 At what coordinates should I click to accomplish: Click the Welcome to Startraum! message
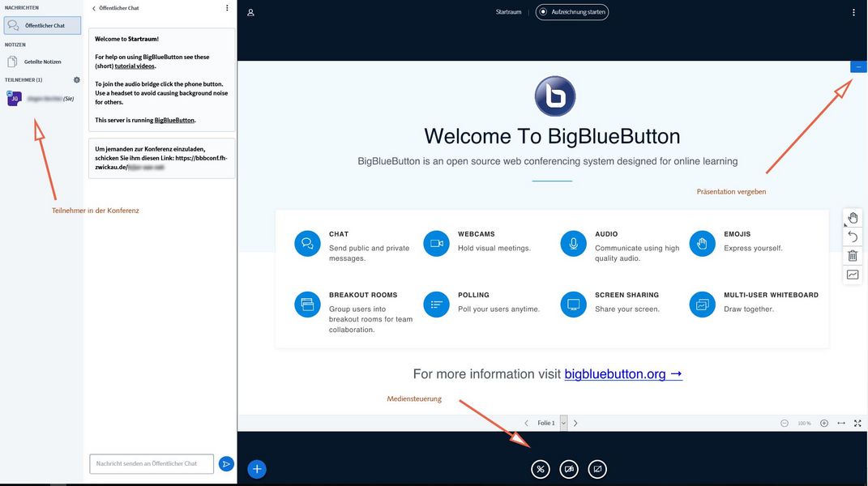click(126, 40)
